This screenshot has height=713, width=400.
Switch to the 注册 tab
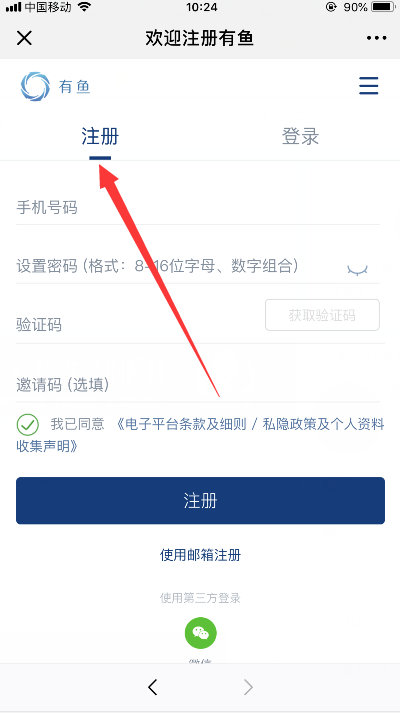click(100, 136)
